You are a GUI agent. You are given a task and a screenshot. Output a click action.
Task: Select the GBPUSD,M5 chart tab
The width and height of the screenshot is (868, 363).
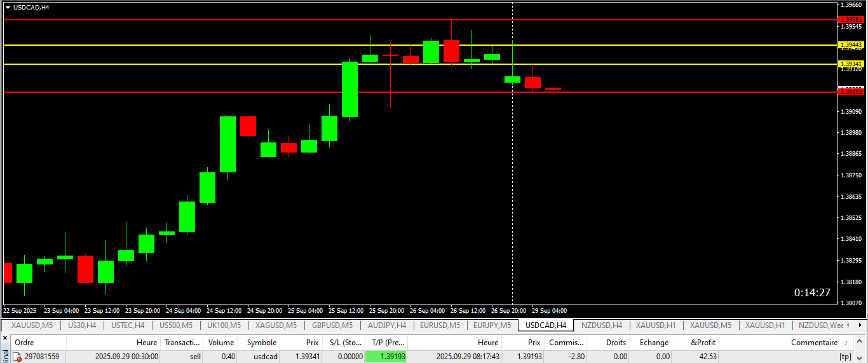(x=332, y=325)
